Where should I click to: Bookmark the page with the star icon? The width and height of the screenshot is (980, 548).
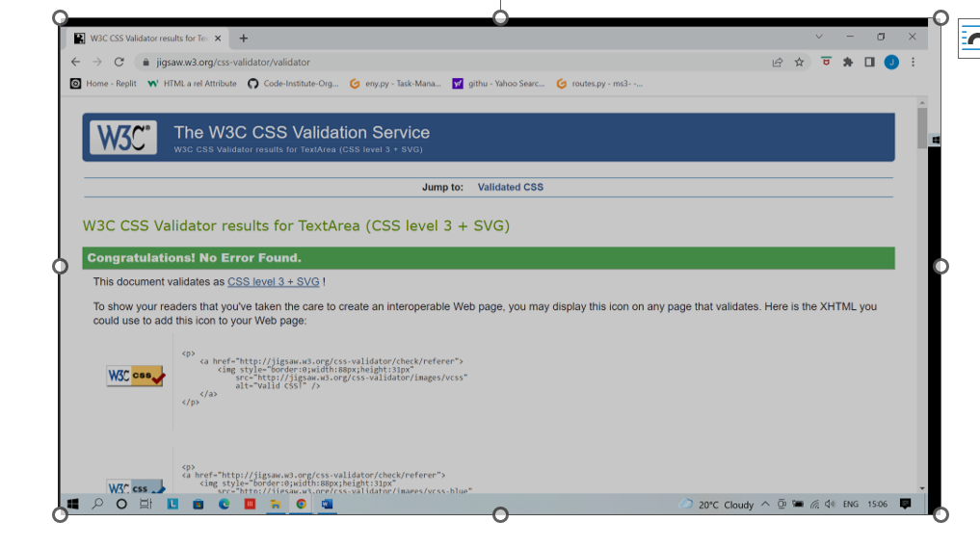(x=800, y=62)
